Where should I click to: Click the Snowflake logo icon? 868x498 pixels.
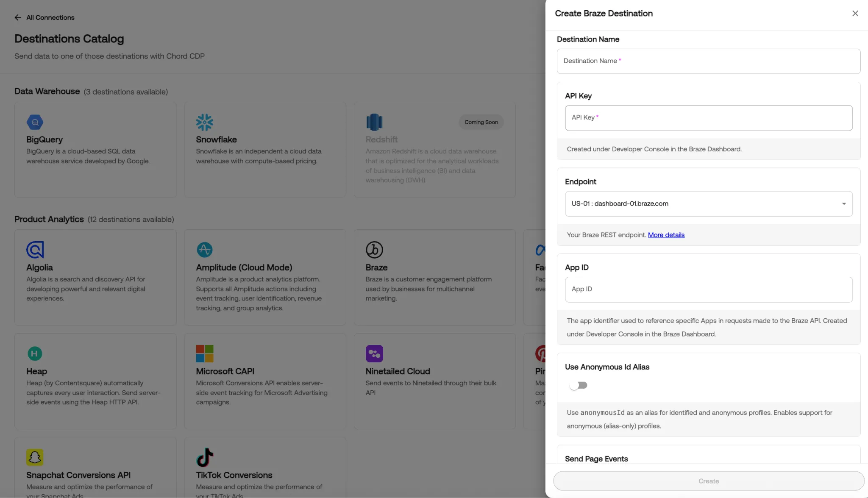tap(204, 122)
